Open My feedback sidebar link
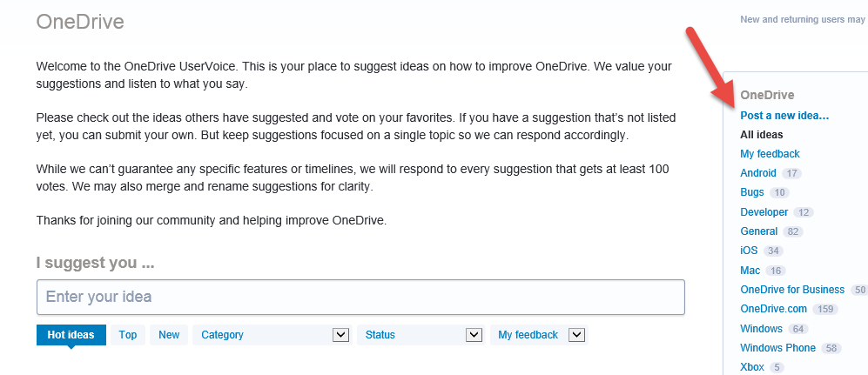Image resolution: width=868 pixels, height=375 pixels. click(770, 154)
